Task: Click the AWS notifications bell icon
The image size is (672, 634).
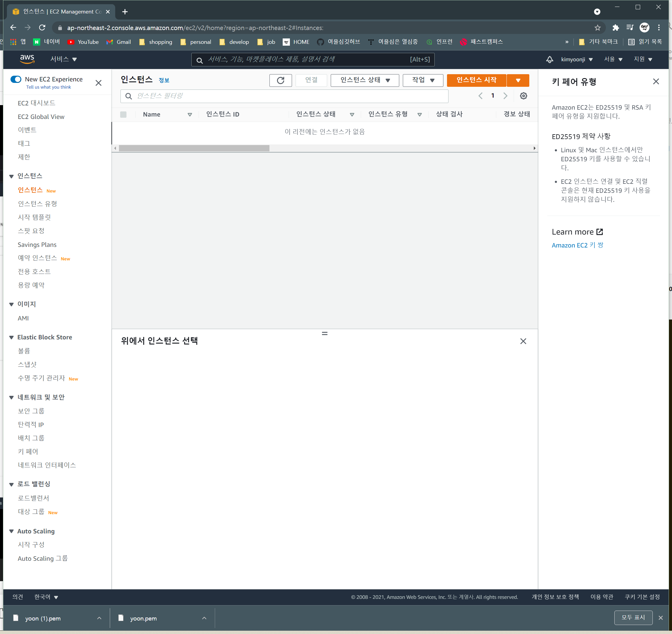Action: (549, 59)
